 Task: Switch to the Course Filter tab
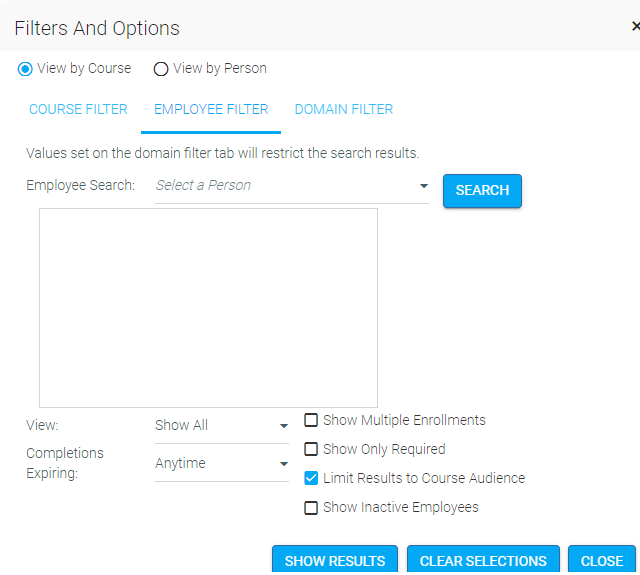click(x=78, y=109)
